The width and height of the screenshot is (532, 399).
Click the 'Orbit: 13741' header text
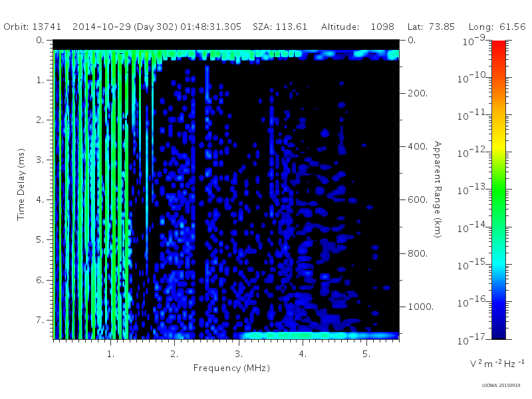(32, 27)
